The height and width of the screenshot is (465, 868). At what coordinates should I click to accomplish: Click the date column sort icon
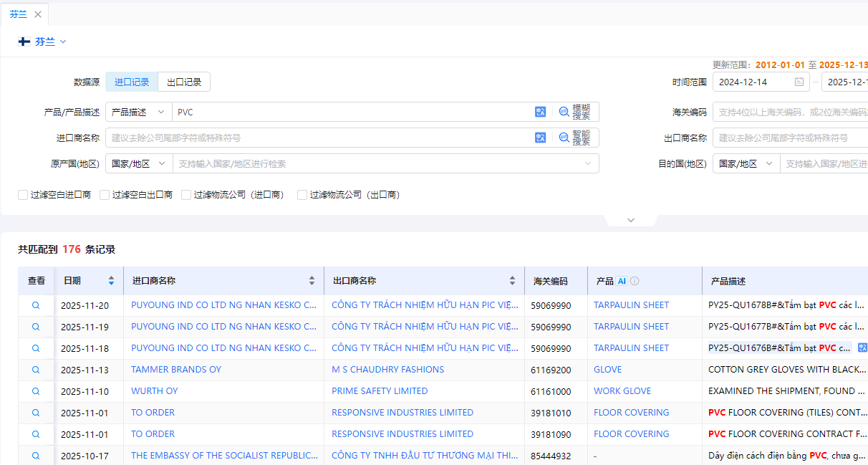click(111, 281)
